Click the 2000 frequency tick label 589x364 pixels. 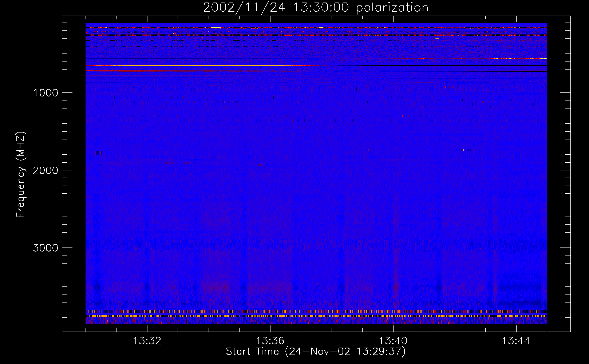tap(46, 170)
